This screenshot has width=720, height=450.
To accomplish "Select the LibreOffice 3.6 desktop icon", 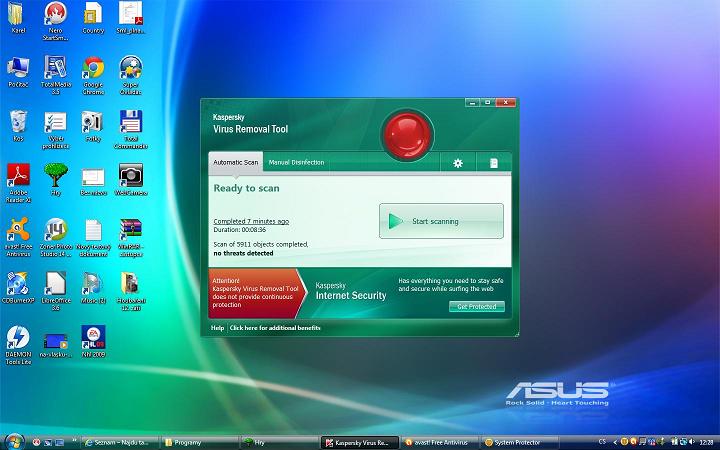I will [x=56, y=291].
